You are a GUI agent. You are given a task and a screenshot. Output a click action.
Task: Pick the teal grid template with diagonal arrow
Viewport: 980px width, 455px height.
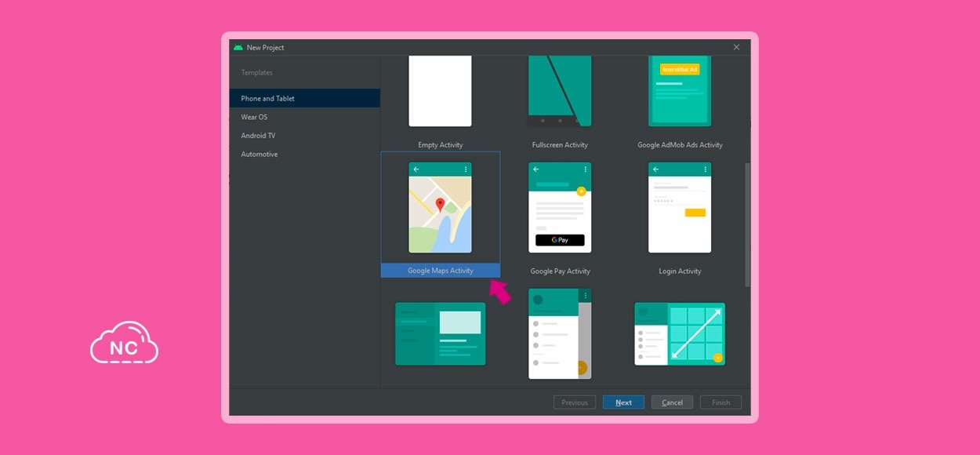click(x=680, y=333)
